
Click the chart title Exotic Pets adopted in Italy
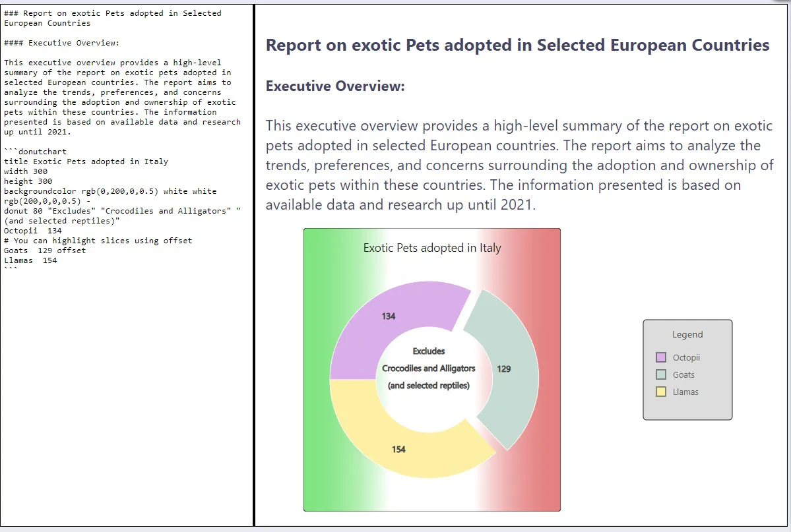point(432,248)
